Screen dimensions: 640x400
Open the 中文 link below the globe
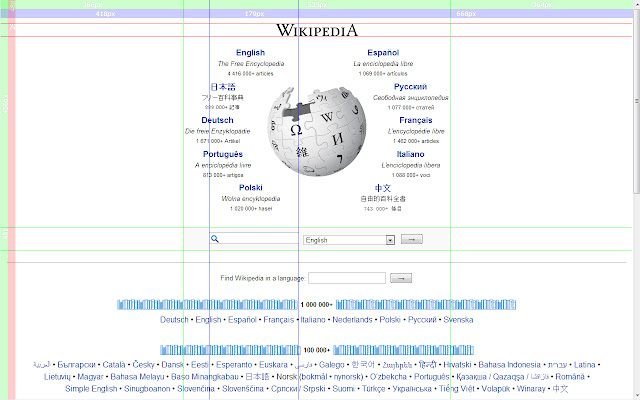point(383,188)
